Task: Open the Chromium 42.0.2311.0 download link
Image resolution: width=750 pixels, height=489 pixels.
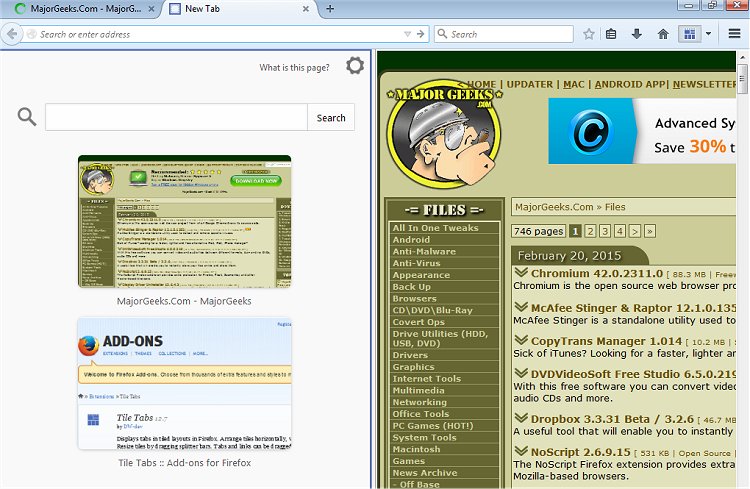Action: (x=596, y=274)
